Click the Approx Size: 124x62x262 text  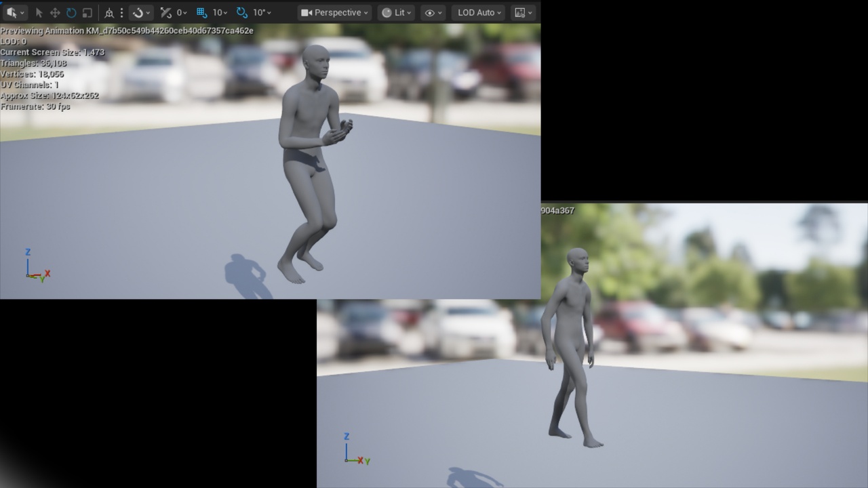pyautogui.click(x=50, y=96)
